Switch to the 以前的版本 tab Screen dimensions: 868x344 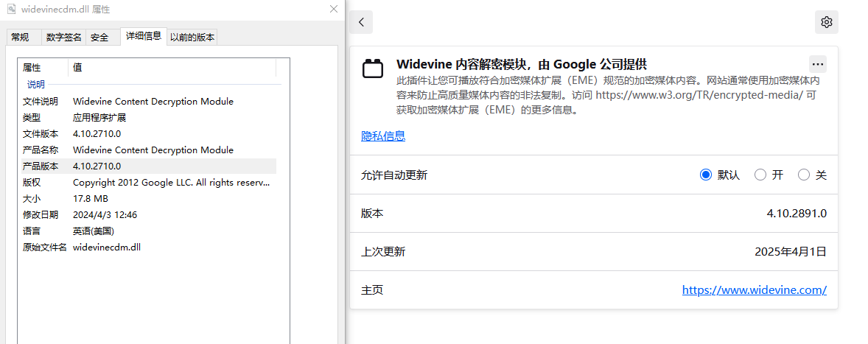click(x=192, y=38)
